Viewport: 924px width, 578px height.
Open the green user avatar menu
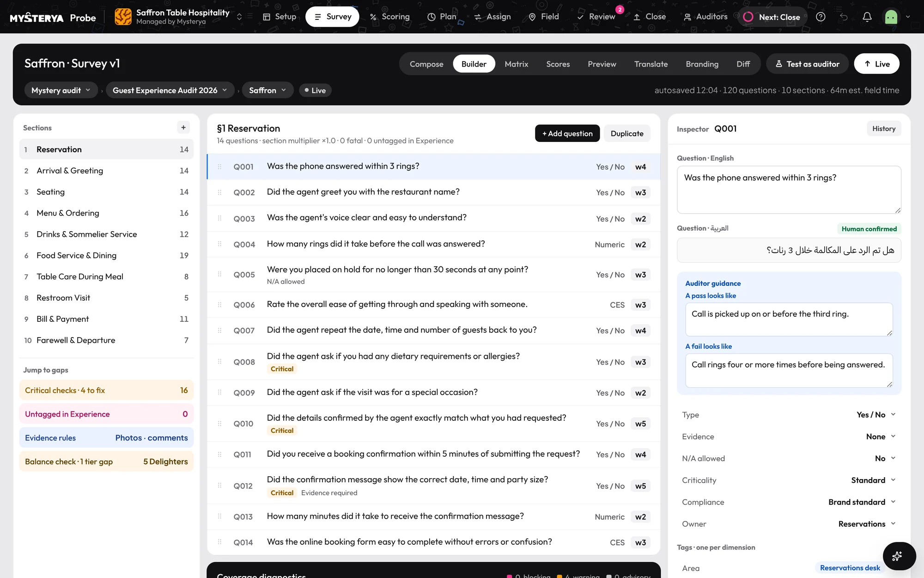pos(891,17)
